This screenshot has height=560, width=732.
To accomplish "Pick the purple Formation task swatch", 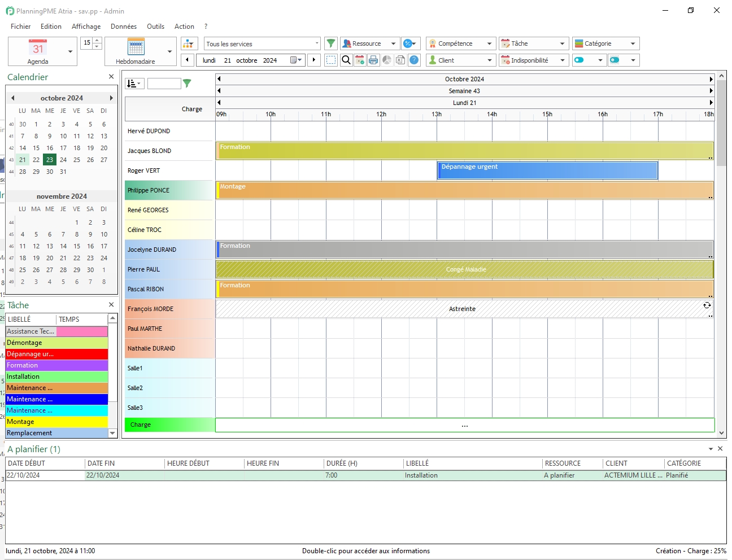I will coord(56,365).
